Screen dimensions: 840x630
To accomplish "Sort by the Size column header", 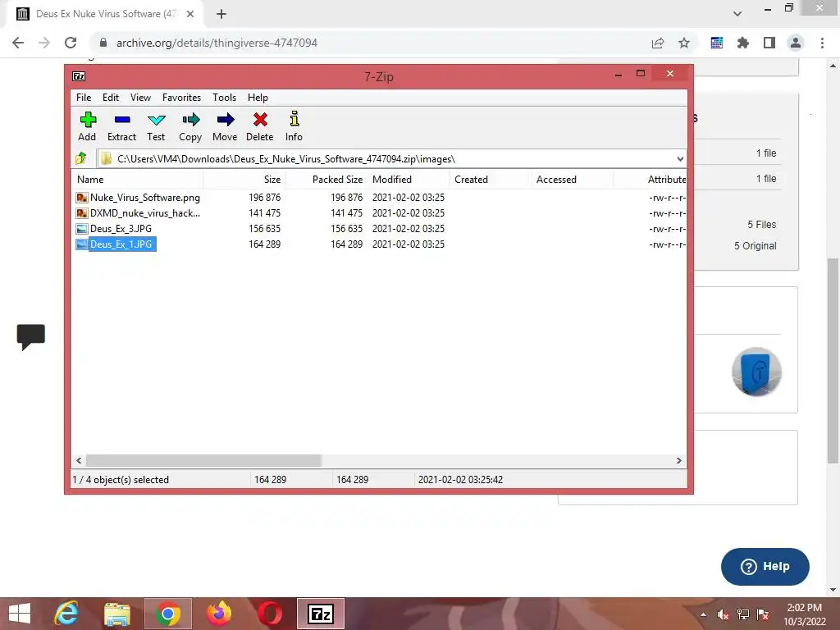I will tap(244, 180).
